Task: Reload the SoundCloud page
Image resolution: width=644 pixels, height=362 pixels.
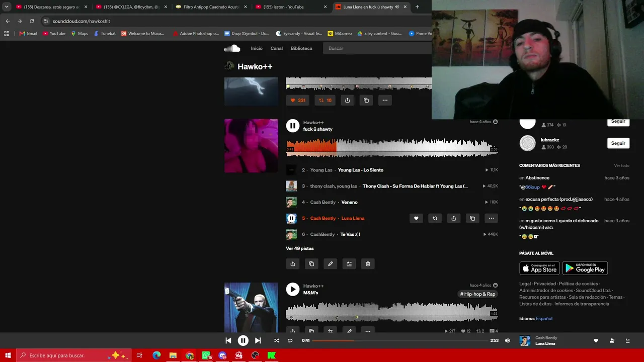Action: 32,21
